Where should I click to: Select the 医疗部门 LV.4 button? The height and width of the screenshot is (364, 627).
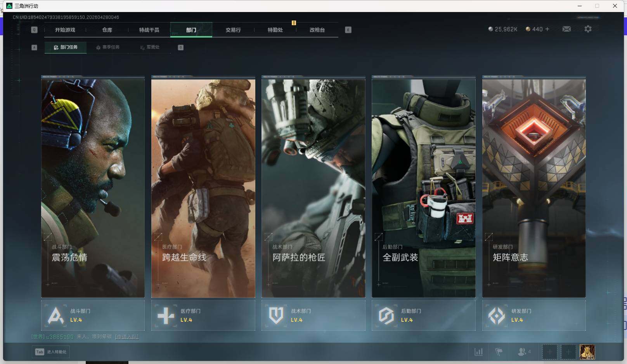203,316
